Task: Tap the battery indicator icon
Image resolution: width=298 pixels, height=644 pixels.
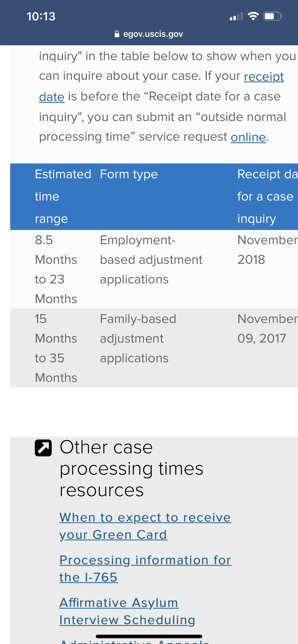Action: [273, 16]
